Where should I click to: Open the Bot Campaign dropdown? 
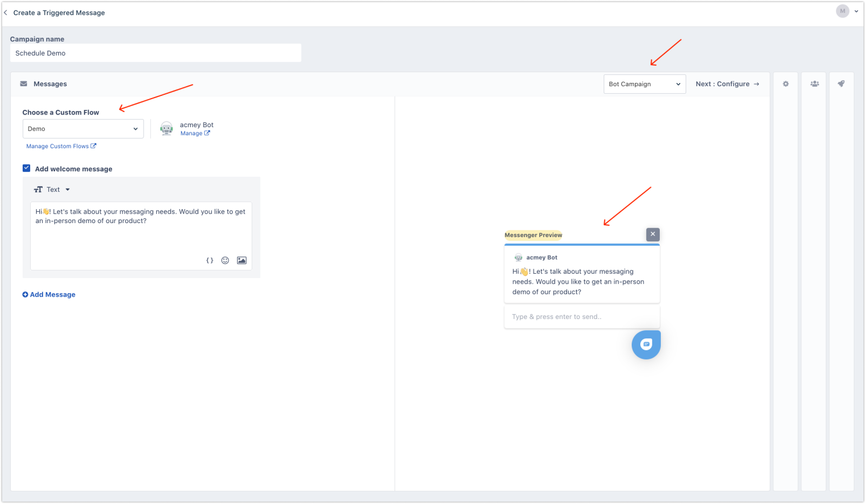644,84
